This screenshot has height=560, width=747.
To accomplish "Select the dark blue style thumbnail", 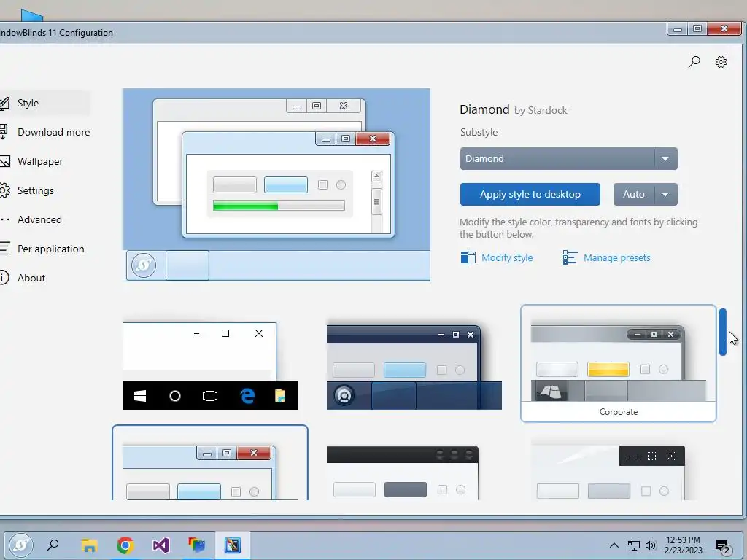I will point(414,367).
